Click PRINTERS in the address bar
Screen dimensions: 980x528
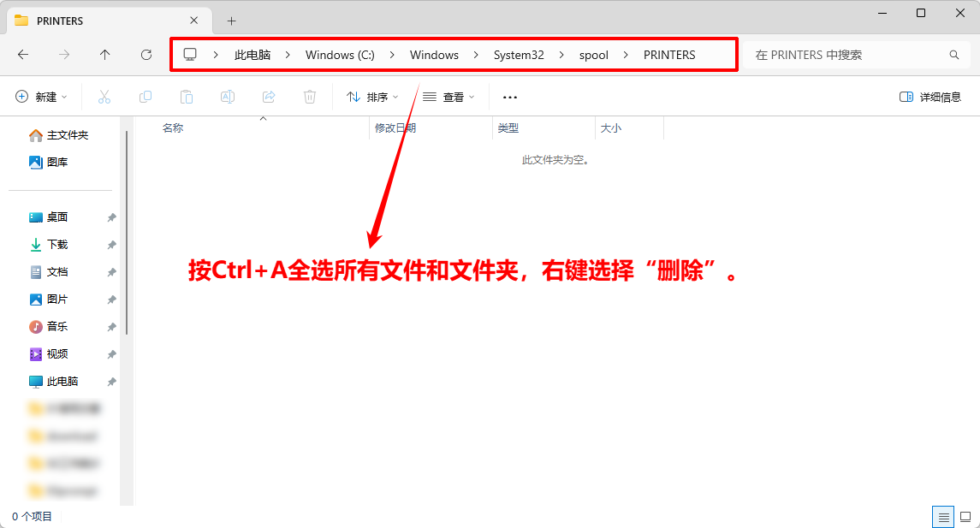pos(669,55)
